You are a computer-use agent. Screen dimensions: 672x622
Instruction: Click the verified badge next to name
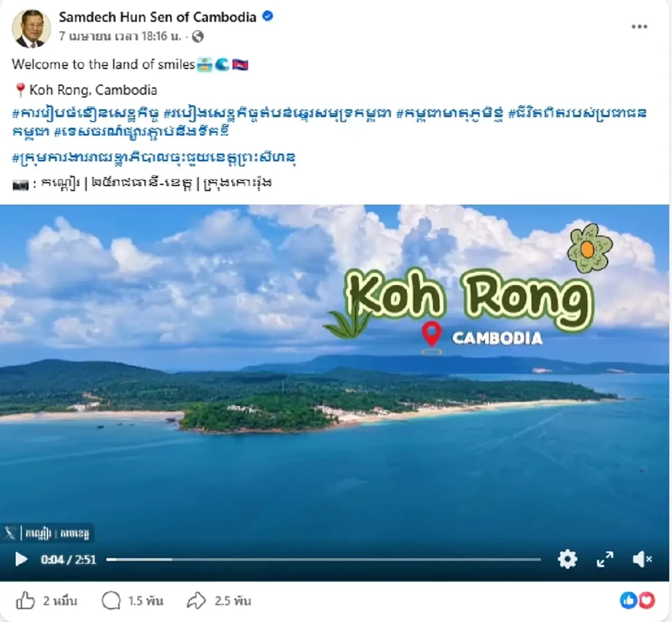(268, 16)
